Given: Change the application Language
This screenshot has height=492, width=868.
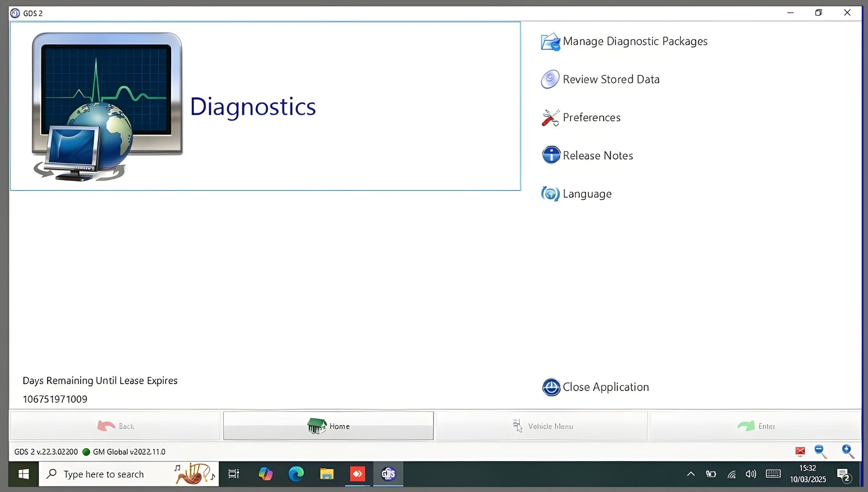Looking at the screenshot, I should (587, 194).
